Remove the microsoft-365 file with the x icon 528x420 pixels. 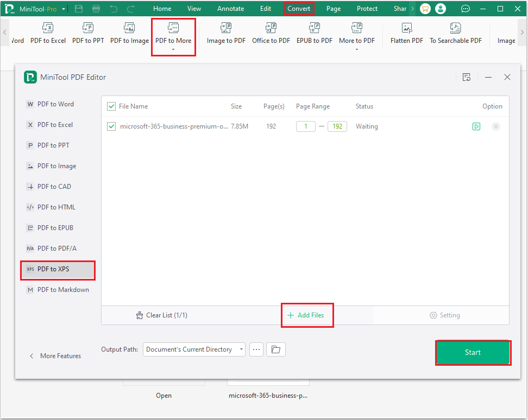(495, 126)
